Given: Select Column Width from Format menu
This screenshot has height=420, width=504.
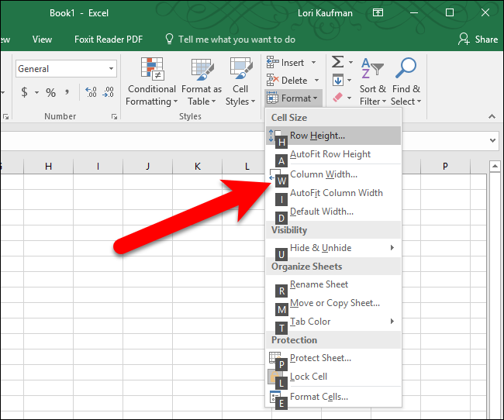Looking at the screenshot, I should click(x=323, y=174).
